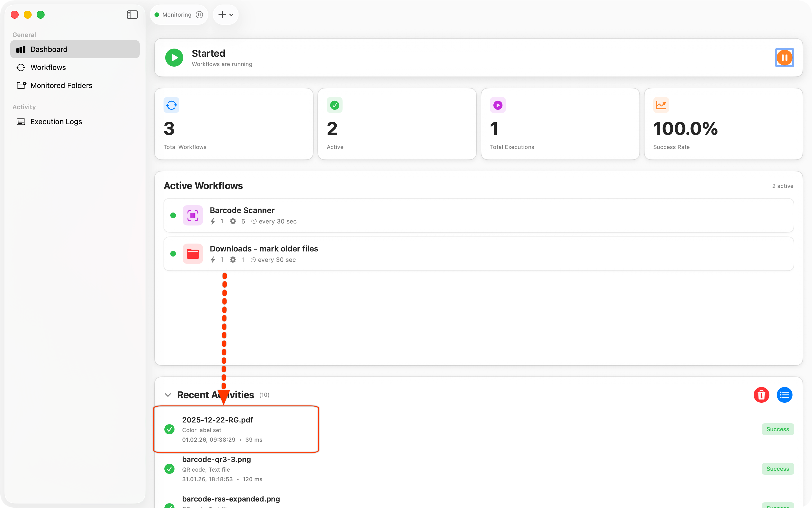Open the Dashboard sidebar item
This screenshot has width=812, height=508.
point(75,49)
